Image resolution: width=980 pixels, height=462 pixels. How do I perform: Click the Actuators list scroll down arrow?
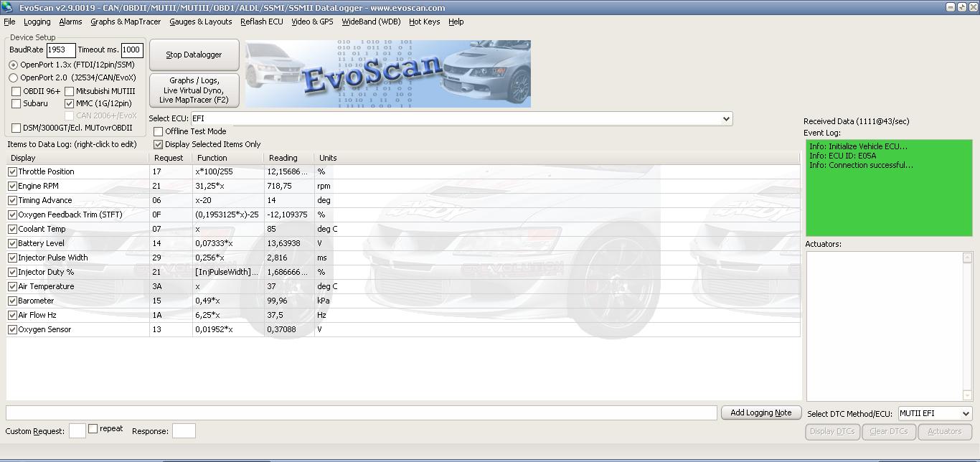[967, 395]
